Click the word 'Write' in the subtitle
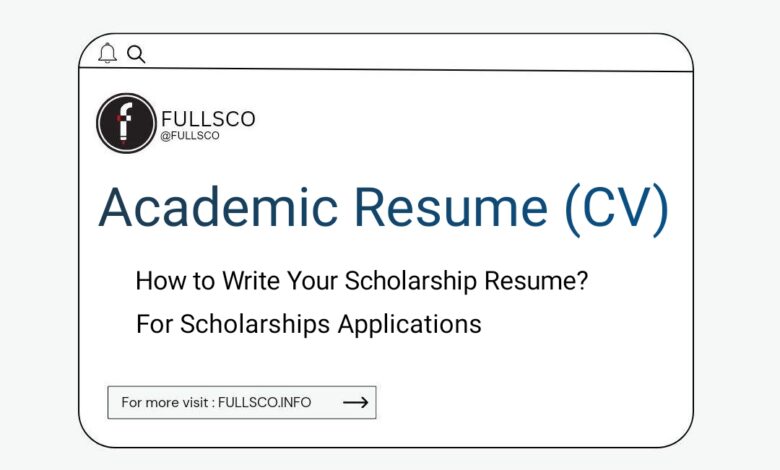This screenshot has width=780, height=470. click(251, 281)
